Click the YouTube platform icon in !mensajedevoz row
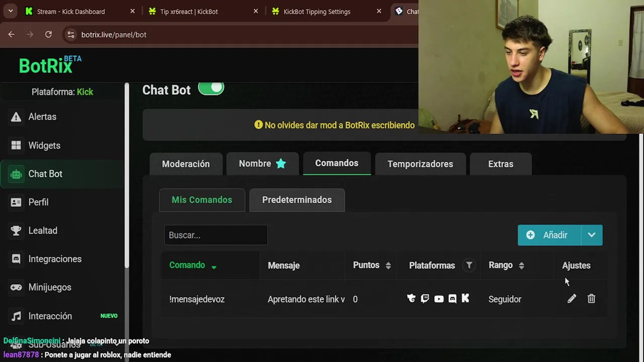 click(439, 299)
